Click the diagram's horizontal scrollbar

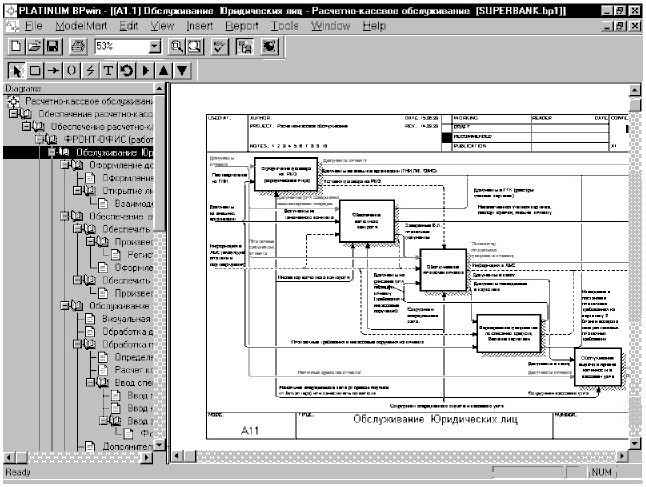(400, 457)
